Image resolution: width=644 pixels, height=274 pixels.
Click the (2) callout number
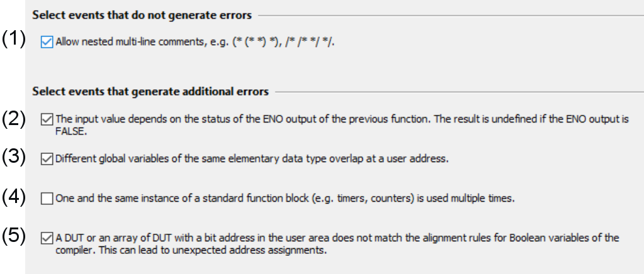pyautogui.click(x=13, y=118)
